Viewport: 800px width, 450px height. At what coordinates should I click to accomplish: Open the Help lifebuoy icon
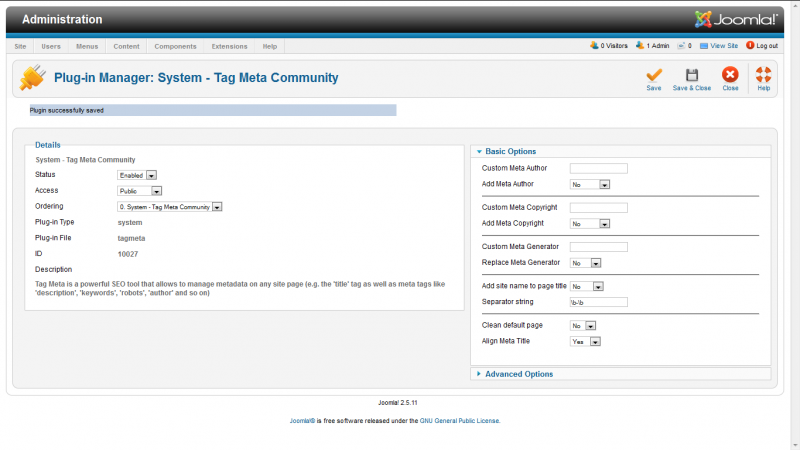point(763,74)
